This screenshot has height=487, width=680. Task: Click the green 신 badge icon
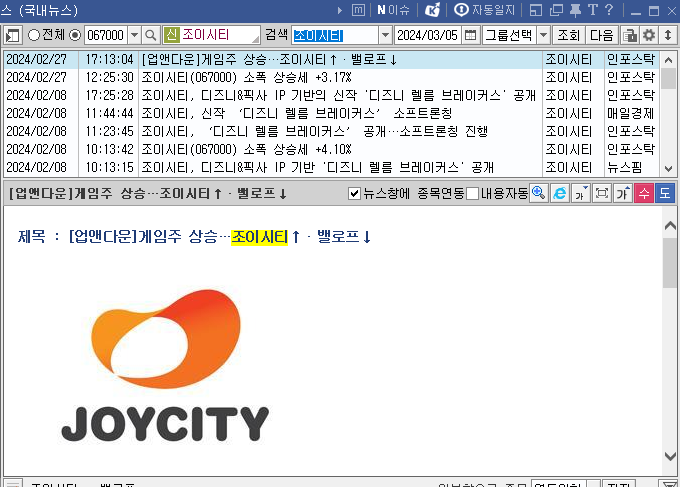172,35
